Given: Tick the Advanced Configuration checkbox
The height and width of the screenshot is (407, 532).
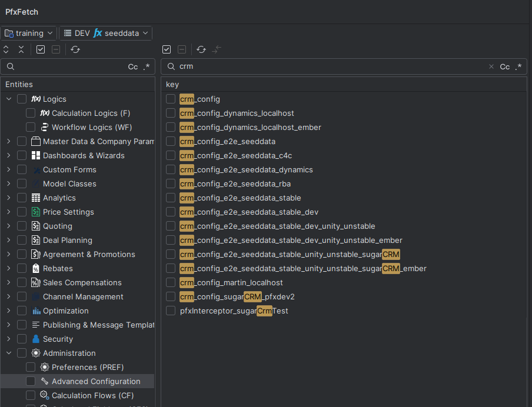Looking at the screenshot, I should (x=31, y=381).
